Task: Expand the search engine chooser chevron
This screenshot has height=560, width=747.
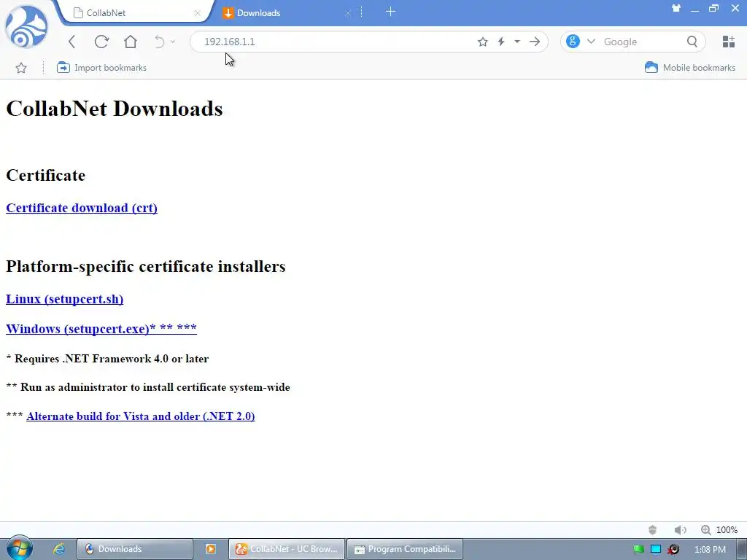Action: (591, 42)
